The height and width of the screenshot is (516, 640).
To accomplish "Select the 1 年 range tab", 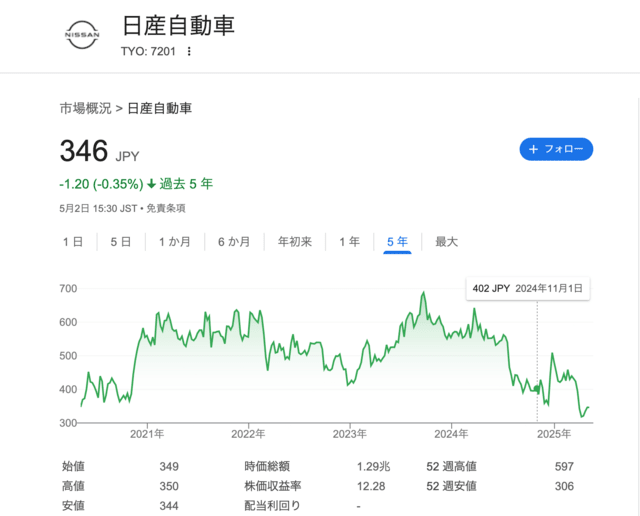I will (349, 242).
